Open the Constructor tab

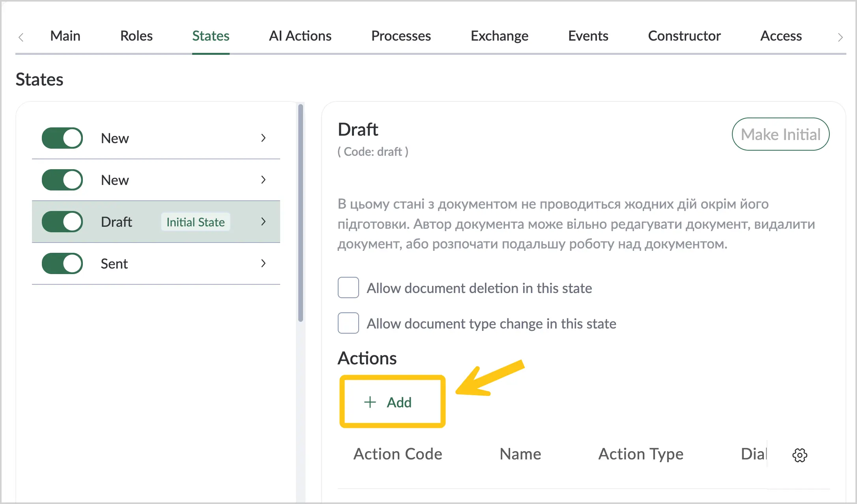tap(684, 36)
